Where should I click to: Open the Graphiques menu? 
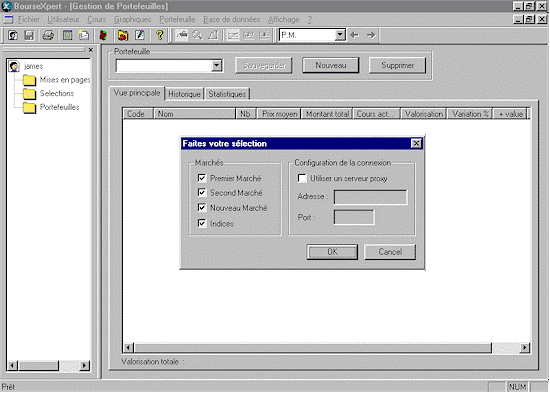133,19
